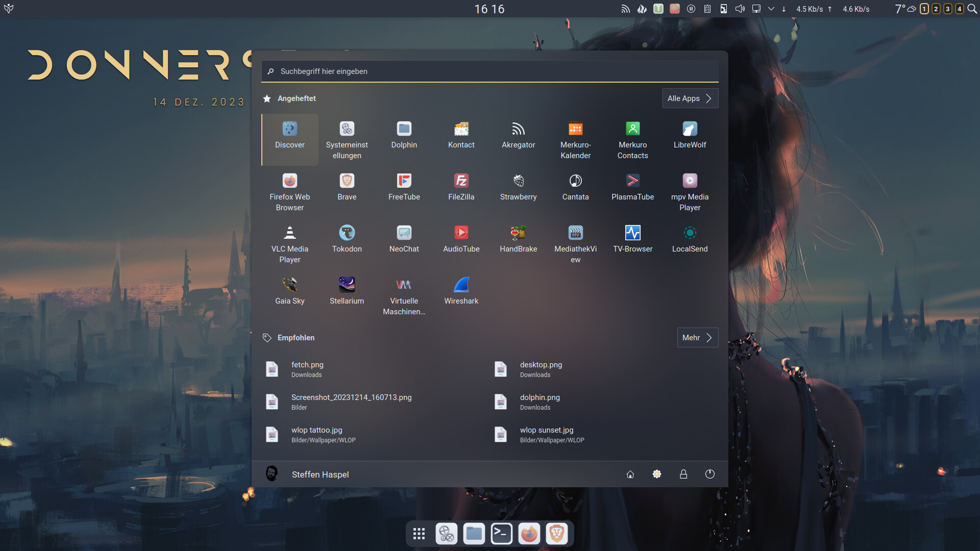The height and width of the screenshot is (551, 980).
Task: Open the recommended file fetch.png
Action: pyautogui.click(x=307, y=369)
